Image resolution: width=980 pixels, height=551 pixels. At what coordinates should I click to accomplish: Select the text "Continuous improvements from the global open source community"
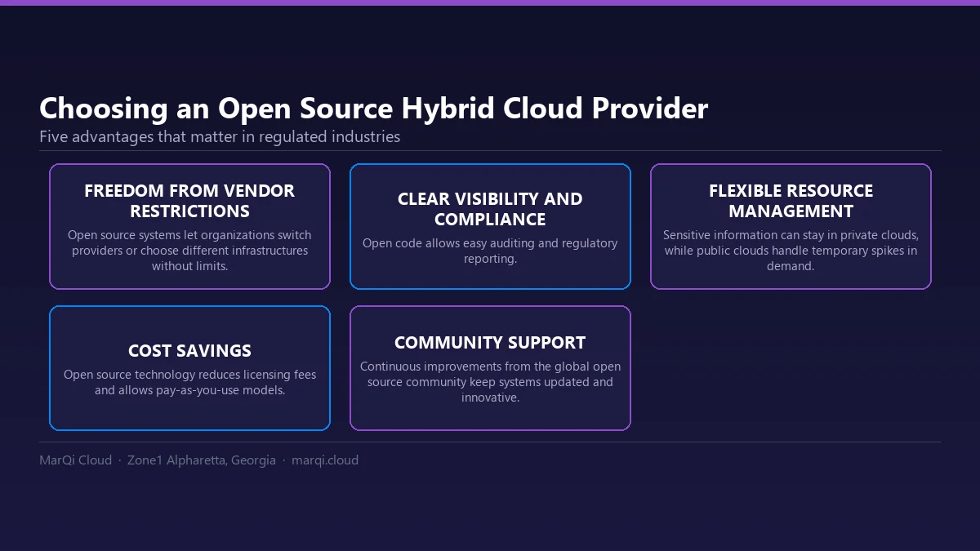[490, 375]
